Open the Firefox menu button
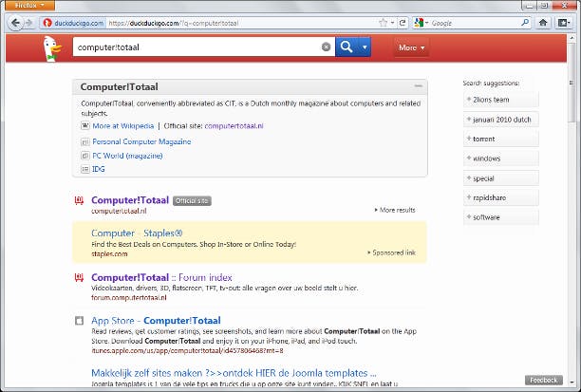 (30, 5)
